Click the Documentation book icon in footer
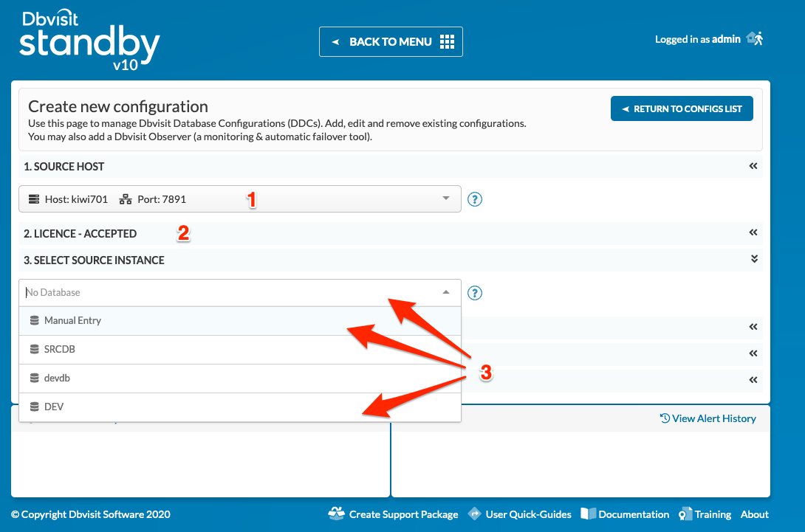 [x=588, y=514]
